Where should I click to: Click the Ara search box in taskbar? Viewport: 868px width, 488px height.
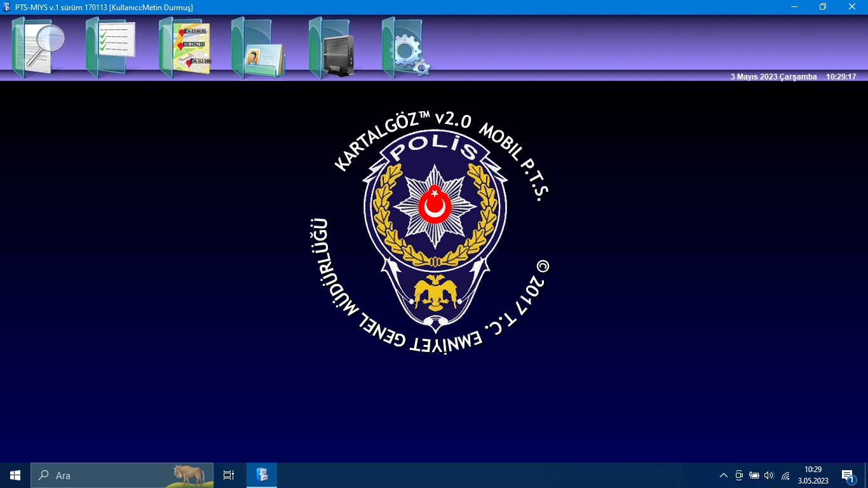click(x=122, y=475)
